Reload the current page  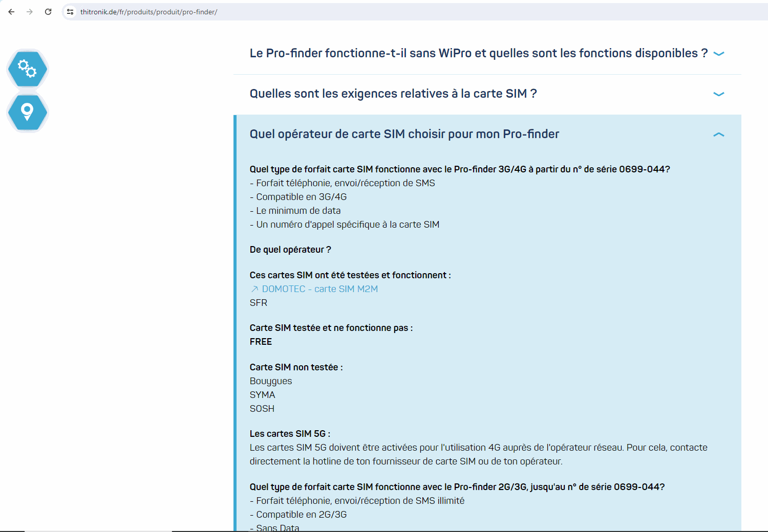click(x=48, y=12)
